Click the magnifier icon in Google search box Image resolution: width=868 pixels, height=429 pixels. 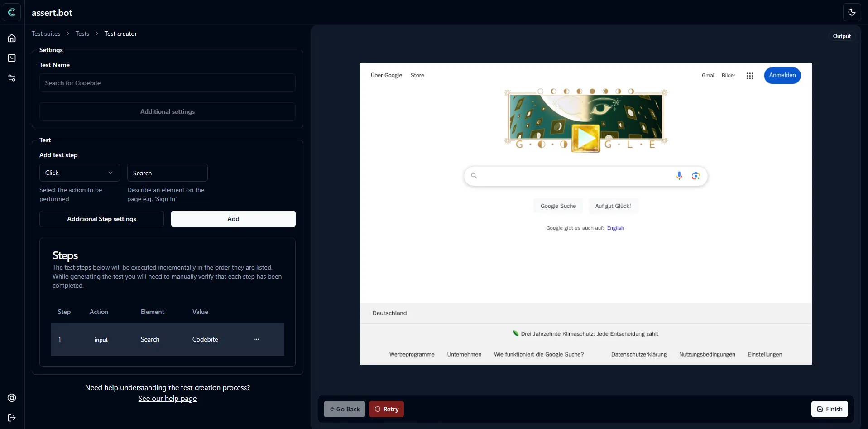[474, 176]
